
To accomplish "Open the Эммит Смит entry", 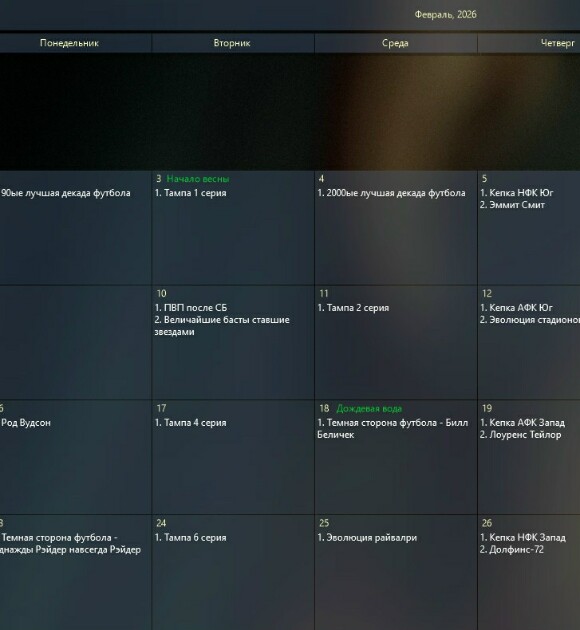I will tap(512, 205).
